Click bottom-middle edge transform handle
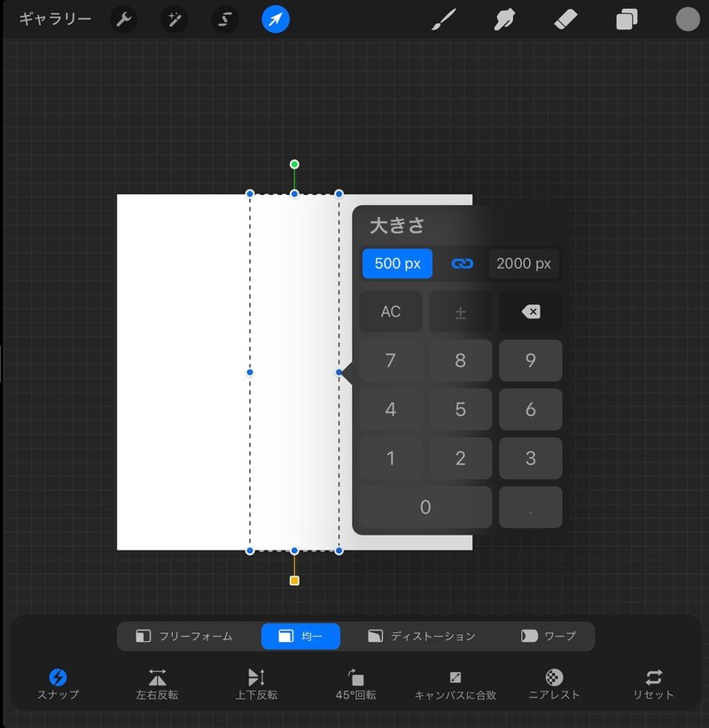 tap(294, 551)
